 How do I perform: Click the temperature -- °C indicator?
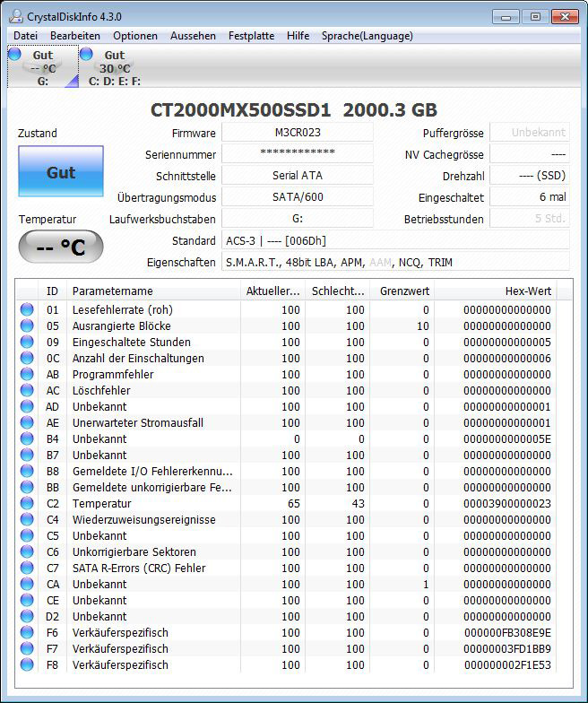coord(61,247)
